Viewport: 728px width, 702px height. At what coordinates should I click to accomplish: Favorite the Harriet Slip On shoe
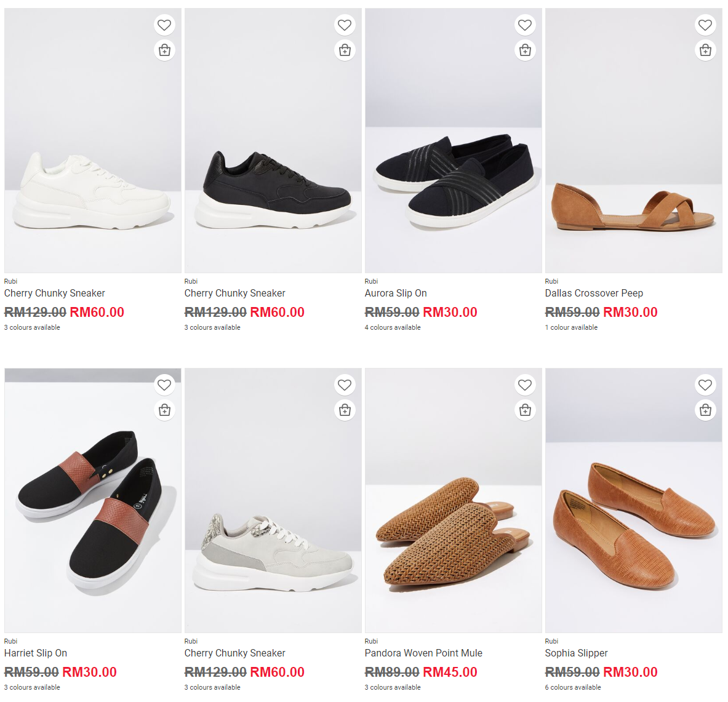pos(164,385)
